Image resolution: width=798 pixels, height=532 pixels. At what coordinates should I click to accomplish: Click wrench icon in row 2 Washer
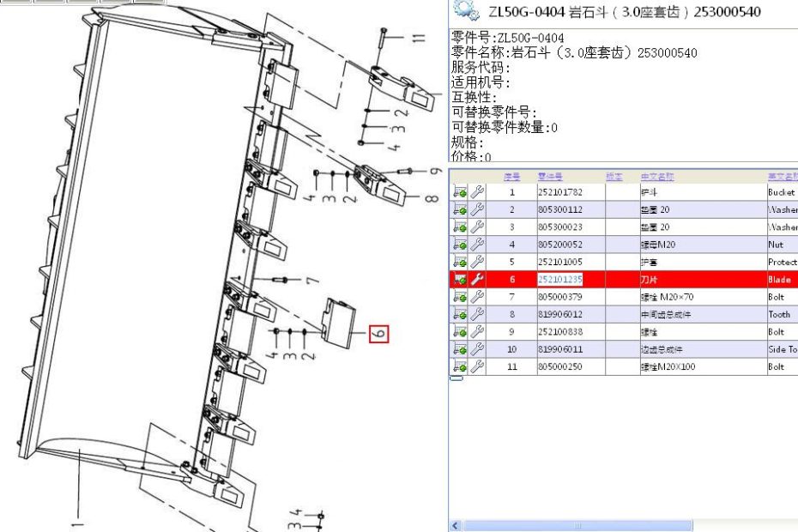click(477, 210)
